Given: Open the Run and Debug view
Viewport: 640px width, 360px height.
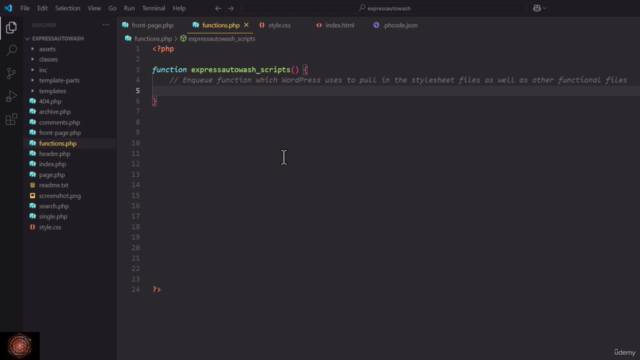Looking at the screenshot, I should [x=11, y=96].
